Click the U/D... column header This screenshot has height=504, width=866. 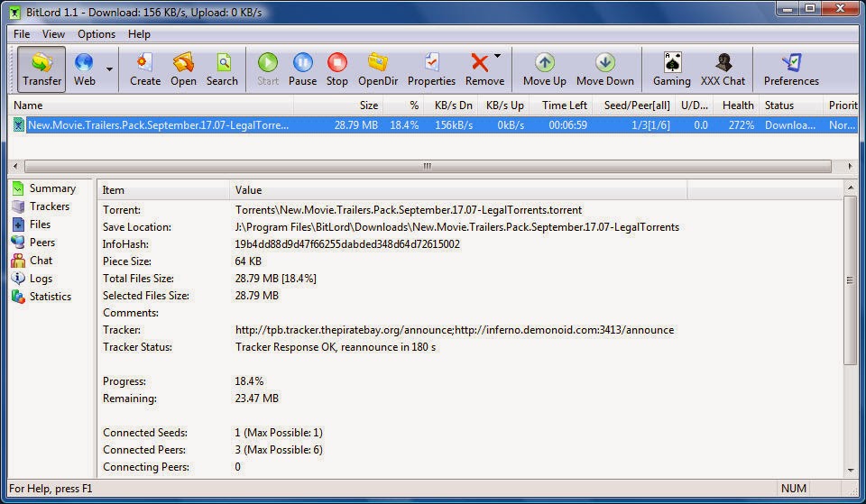[x=695, y=105]
